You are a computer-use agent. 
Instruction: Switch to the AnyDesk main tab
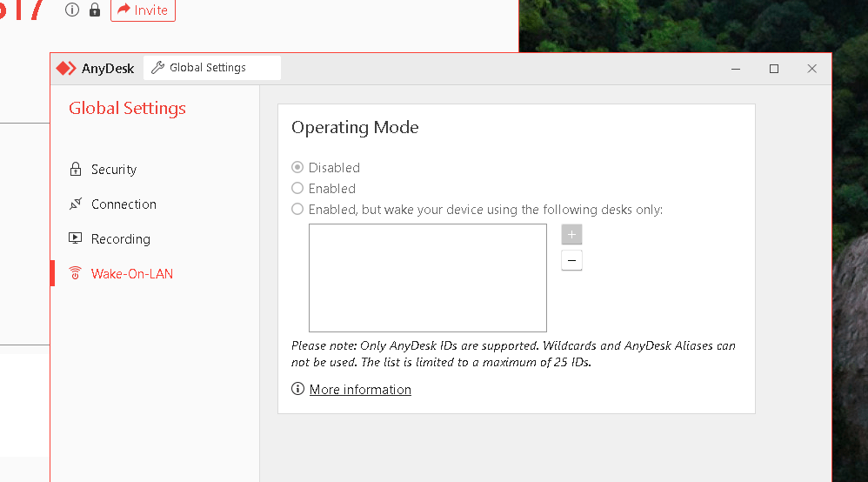[x=96, y=68]
